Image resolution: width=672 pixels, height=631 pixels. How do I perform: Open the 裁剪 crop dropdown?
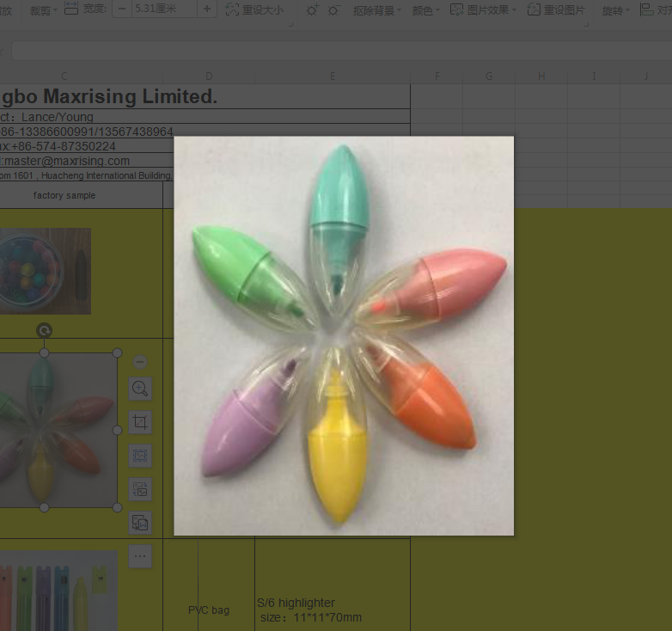point(44,10)
